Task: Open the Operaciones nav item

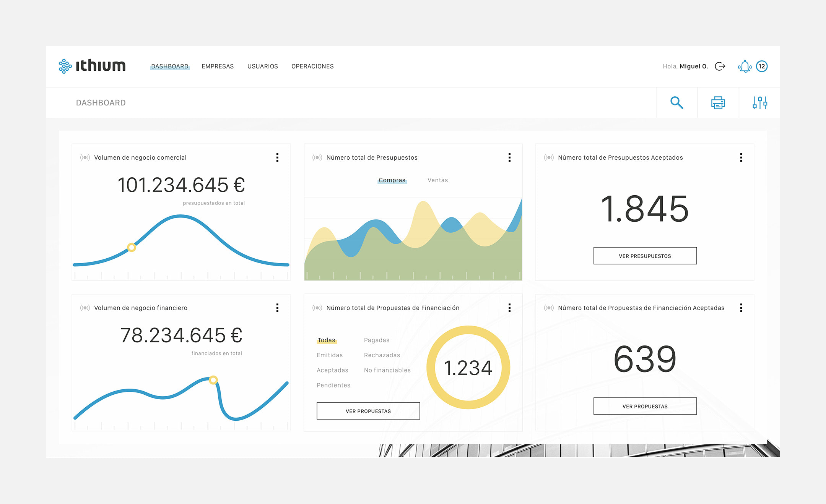Action: pyautogui.click(x=312, y=66)
